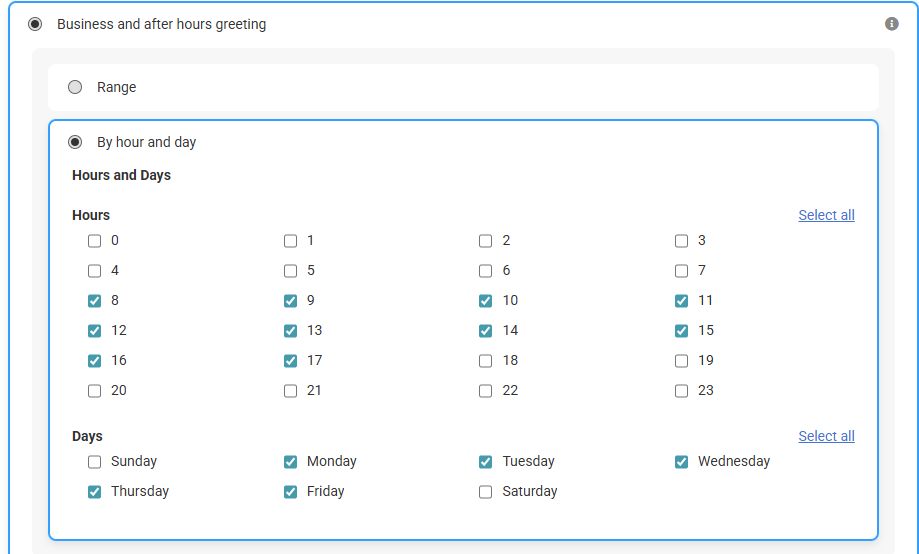Check the hour 23 checkbox
The image size is (919, 554).
point(681,391)
